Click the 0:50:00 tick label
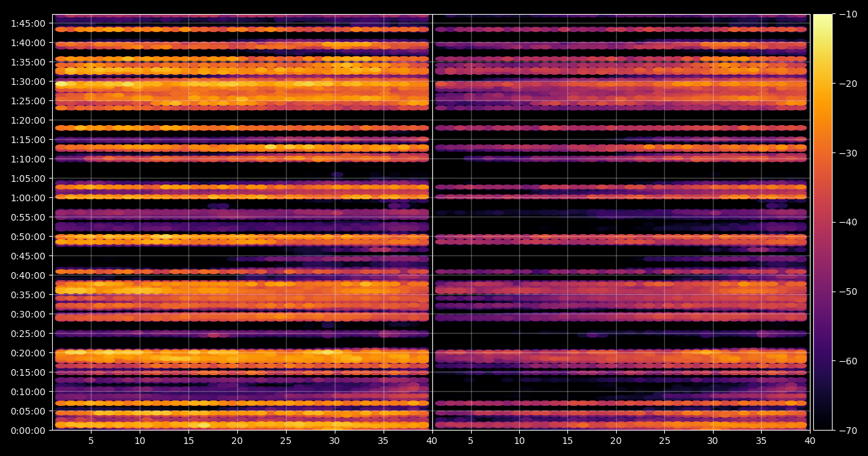868x456 pixels. click(x=28, y=236)
